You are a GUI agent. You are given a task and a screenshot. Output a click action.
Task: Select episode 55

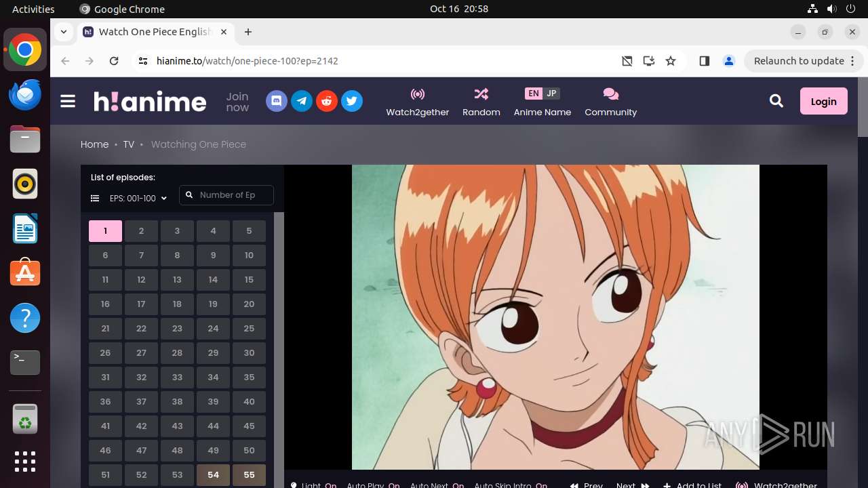tap(249, 475)
